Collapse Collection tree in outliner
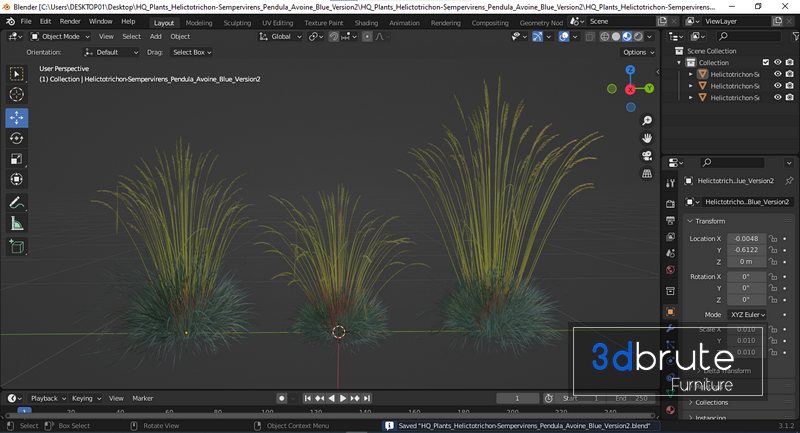 tap(679, 63)
